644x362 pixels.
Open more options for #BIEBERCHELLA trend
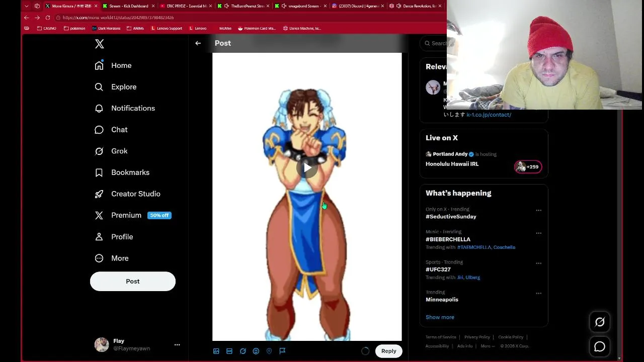pos(538,233)
